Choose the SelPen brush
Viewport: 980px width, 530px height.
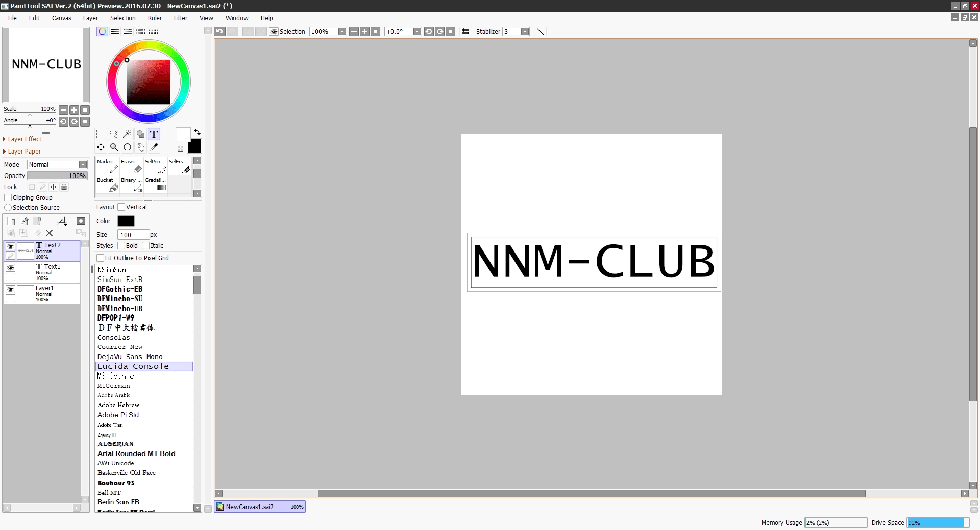click(x=155, y=166)
